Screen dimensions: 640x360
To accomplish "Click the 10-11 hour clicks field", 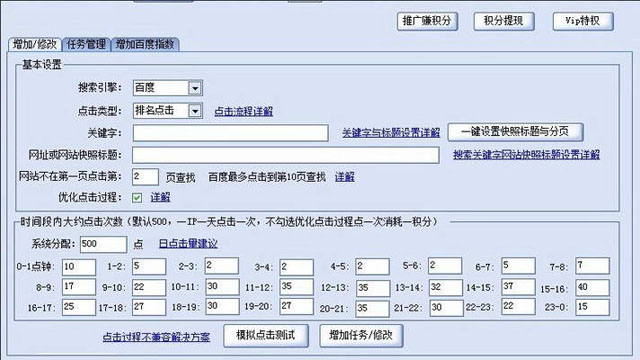I will click(x=222, y=287).
